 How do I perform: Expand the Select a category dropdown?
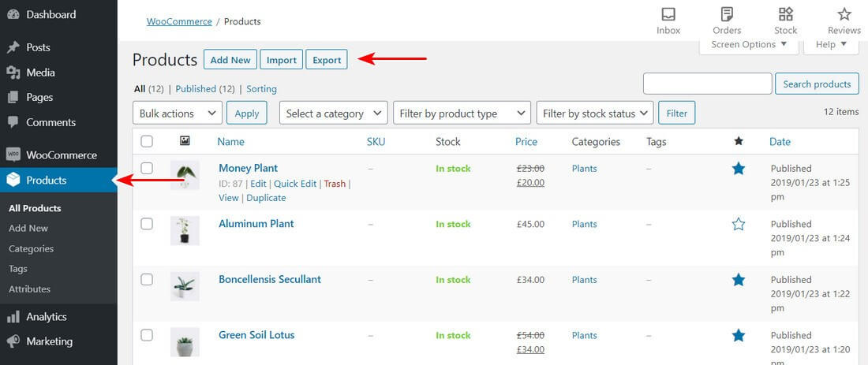tap(334, 114)
